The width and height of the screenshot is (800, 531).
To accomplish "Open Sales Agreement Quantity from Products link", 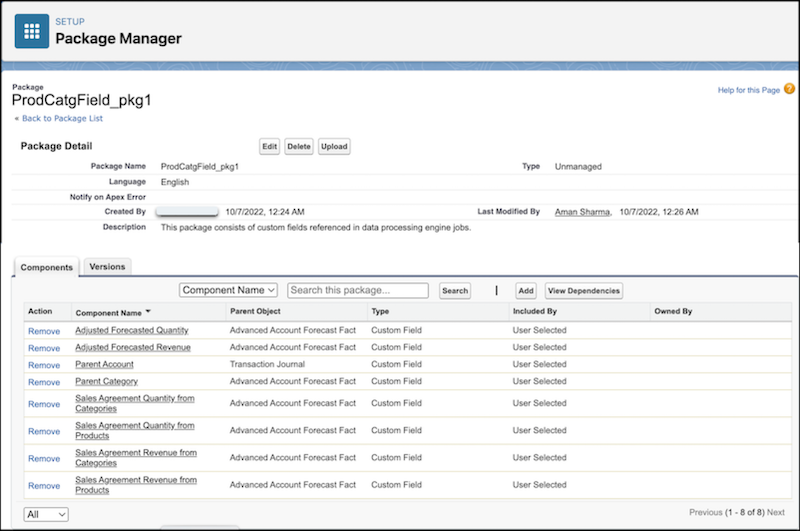I will tap(135, 431).
